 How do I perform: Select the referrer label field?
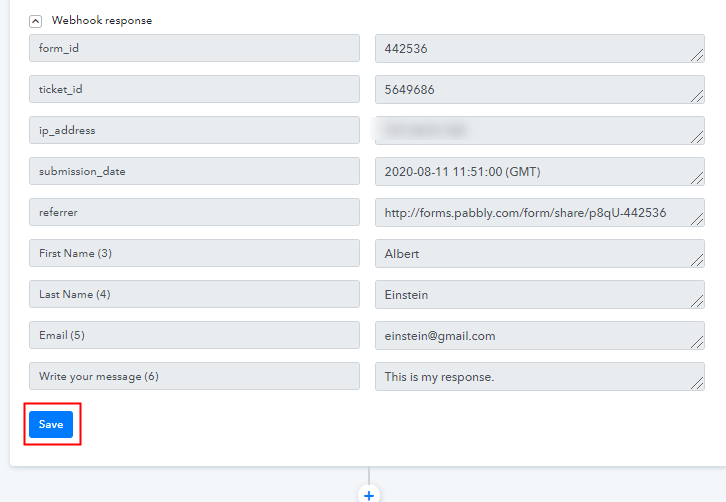(194, 212)
